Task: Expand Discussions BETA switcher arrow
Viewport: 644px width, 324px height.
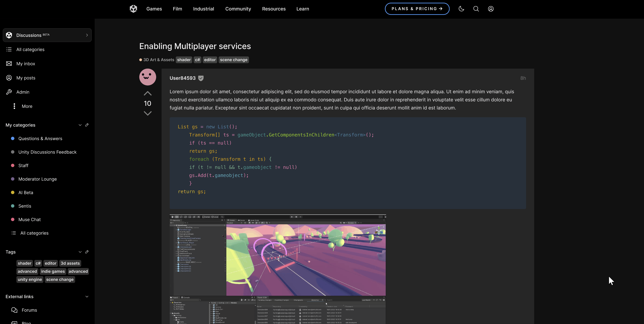Action: pyautogui.click(x=87, y=35)
